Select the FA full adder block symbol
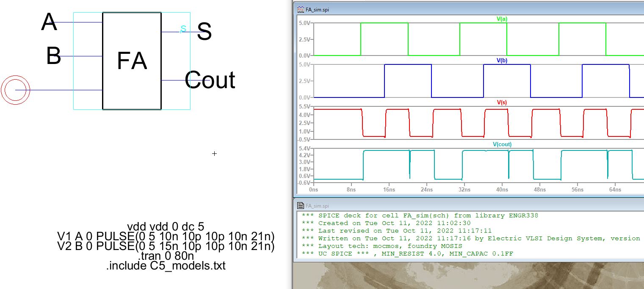Image resolution: width=644 pixels, height=289 pixels. (132, 61)
